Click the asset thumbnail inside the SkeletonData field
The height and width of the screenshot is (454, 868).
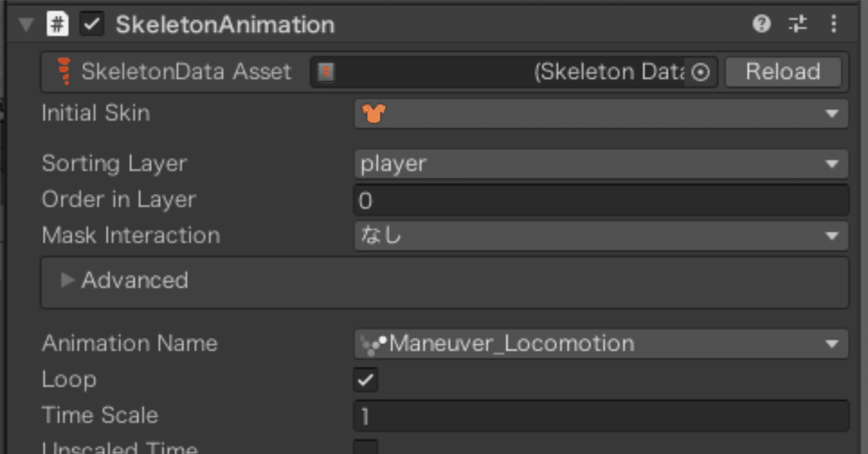pos(325,72)
